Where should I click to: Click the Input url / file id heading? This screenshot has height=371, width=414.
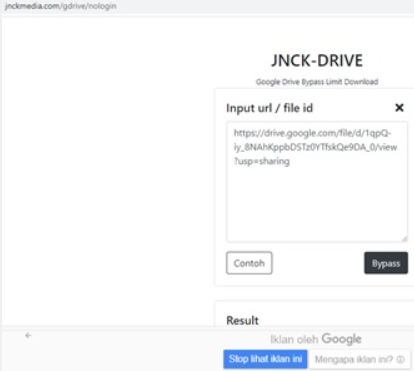(269, 108)
